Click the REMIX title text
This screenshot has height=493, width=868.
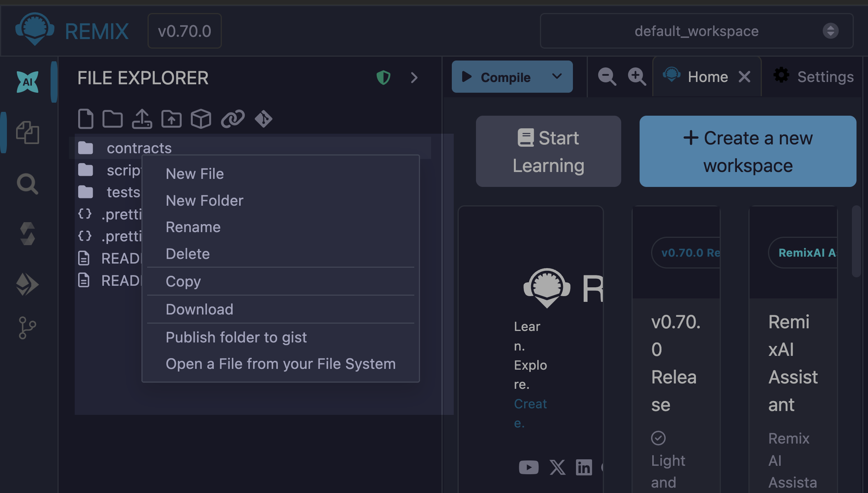tap(97, 31)
